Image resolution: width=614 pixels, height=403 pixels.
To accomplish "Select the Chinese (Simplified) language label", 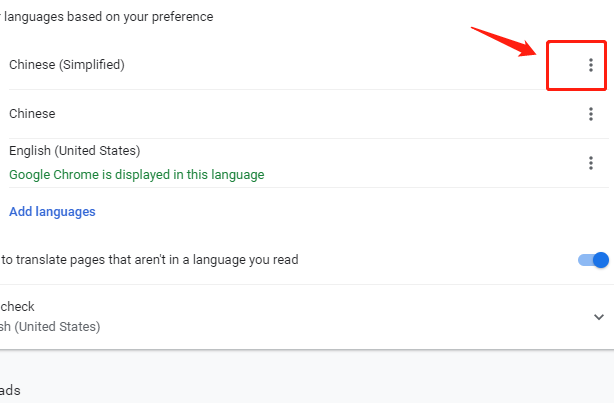I will tap(67, 65).
